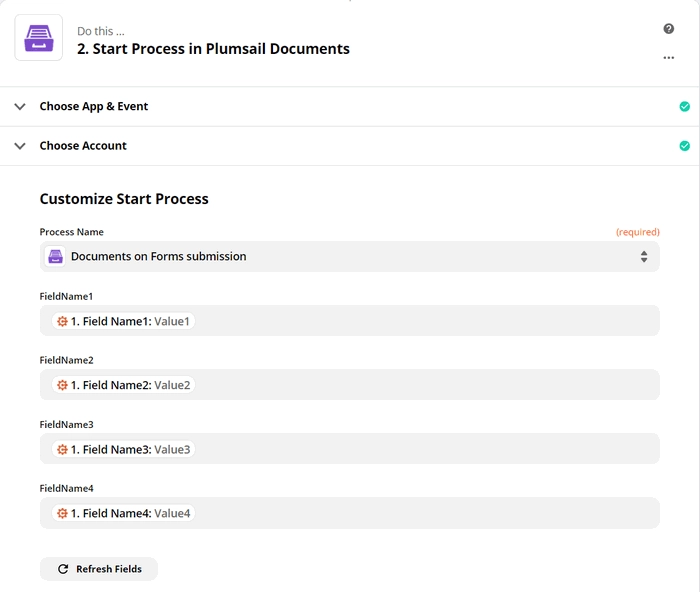Screen dimensions: 700x592
Task: Click inside the FieldName1 input field
Action: click(350, 321)
